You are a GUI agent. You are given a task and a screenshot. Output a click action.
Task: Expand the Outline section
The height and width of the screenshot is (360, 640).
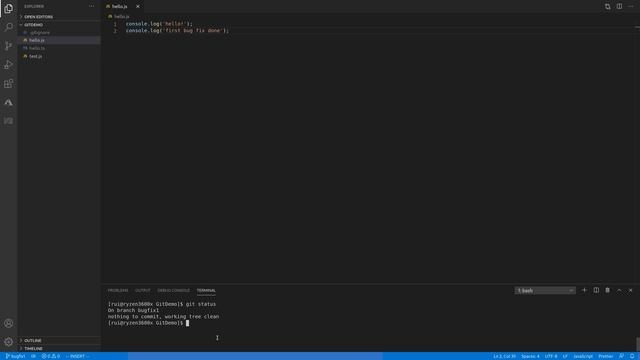click(59, 340)
